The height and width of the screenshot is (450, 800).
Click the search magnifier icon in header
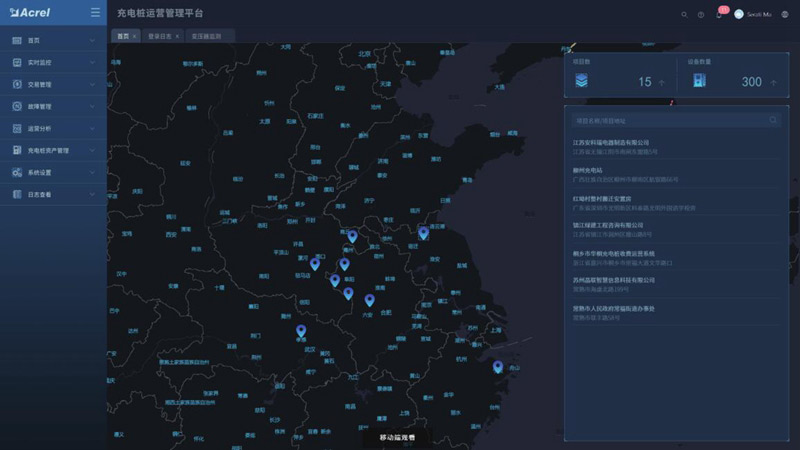coord(685,14)
